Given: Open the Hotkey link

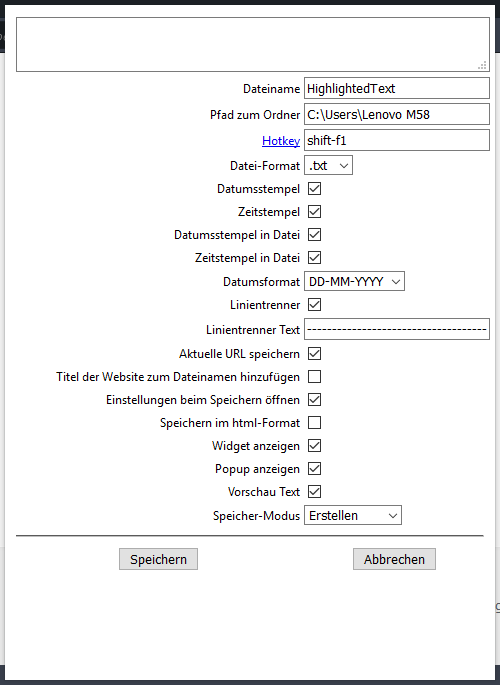Looking at the screenshot, I should 281,141.
